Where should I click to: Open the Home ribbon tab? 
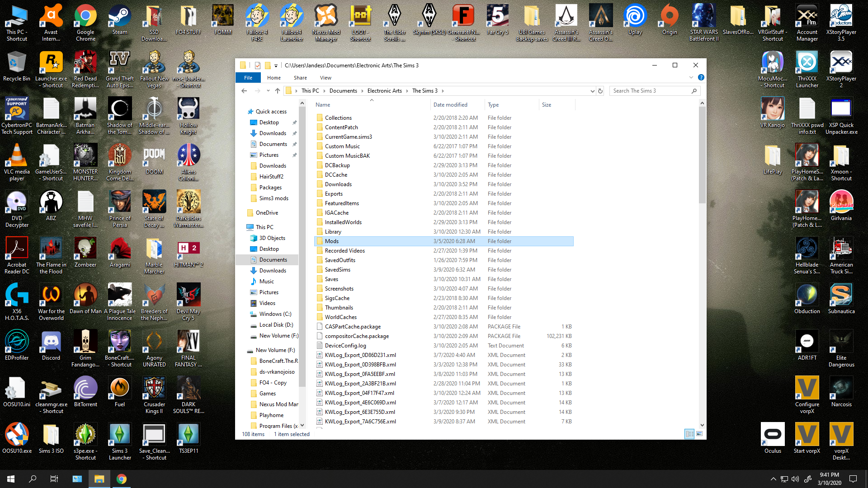pos(274,78)
